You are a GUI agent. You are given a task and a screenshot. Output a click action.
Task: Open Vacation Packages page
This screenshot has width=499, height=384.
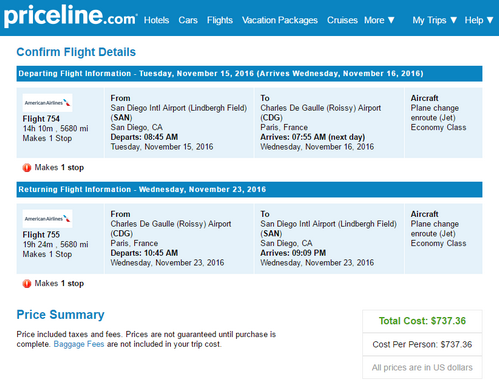[x=280, y=20]
